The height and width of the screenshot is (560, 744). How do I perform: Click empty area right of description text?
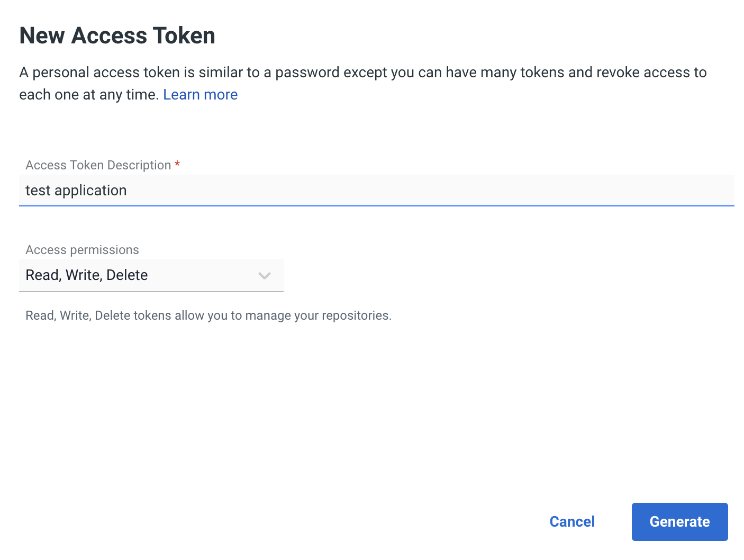pyautogui.click(x=423, y=191)
